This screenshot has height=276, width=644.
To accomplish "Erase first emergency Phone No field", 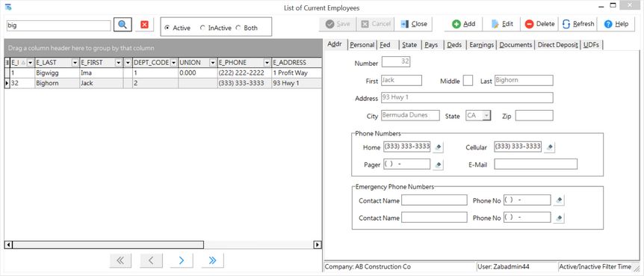I will pyautogui.click(x=559, y=200).
